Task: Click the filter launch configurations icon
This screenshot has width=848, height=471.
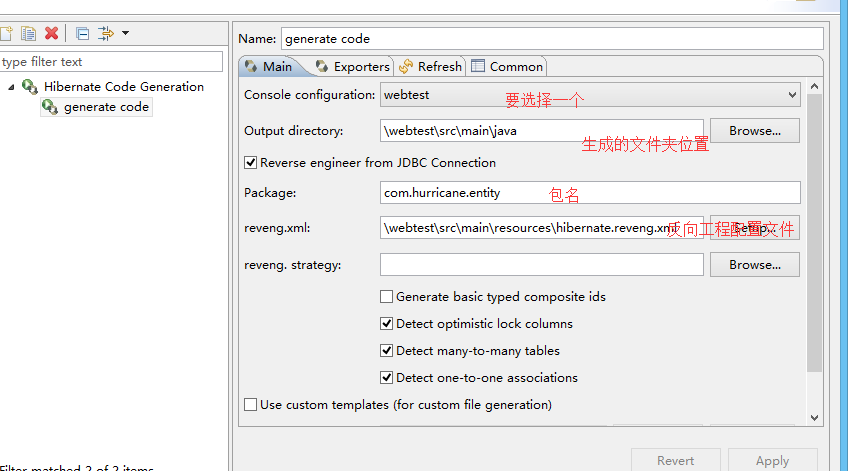Action: click(105, 34)
